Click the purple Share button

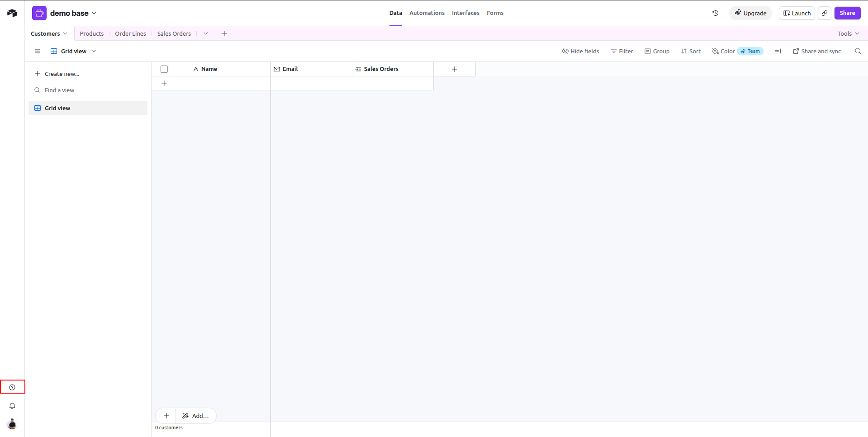(847, 13)
